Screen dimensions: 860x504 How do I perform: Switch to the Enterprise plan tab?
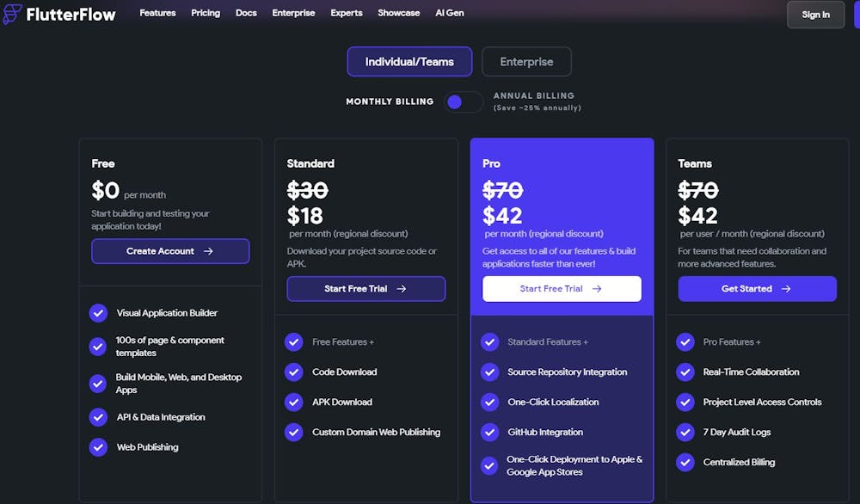526,62
